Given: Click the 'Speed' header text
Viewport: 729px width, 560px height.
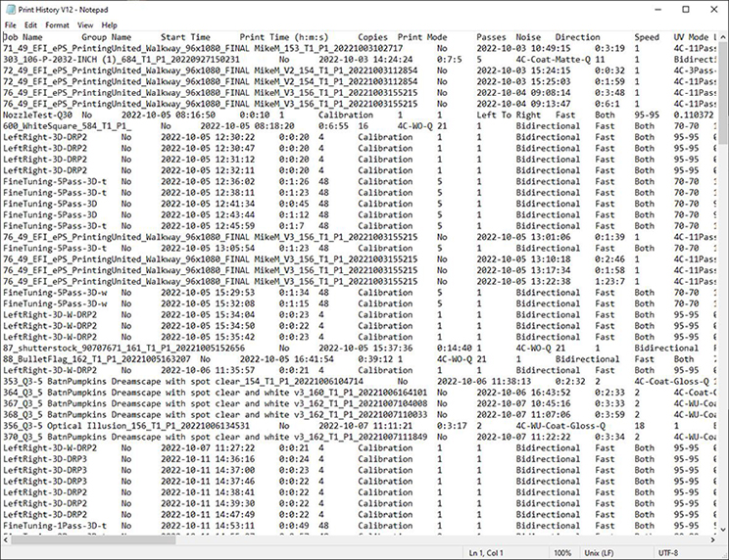Looking at the screenshot, I should tap(647, 37).
